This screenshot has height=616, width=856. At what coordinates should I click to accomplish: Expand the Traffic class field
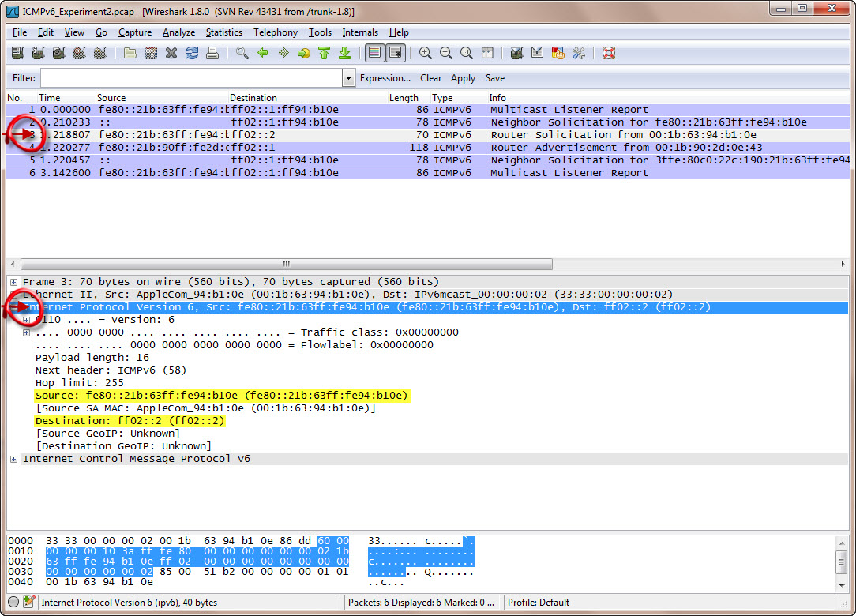(27, 332)
